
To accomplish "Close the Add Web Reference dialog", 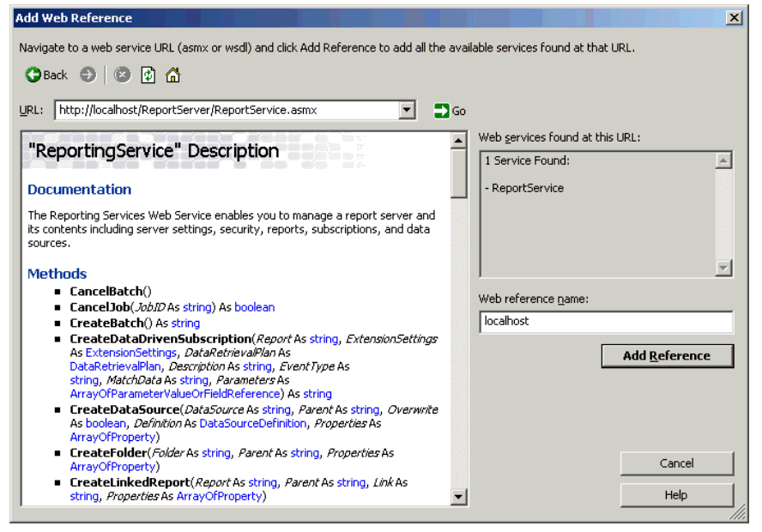I will (x=734, y=18).
